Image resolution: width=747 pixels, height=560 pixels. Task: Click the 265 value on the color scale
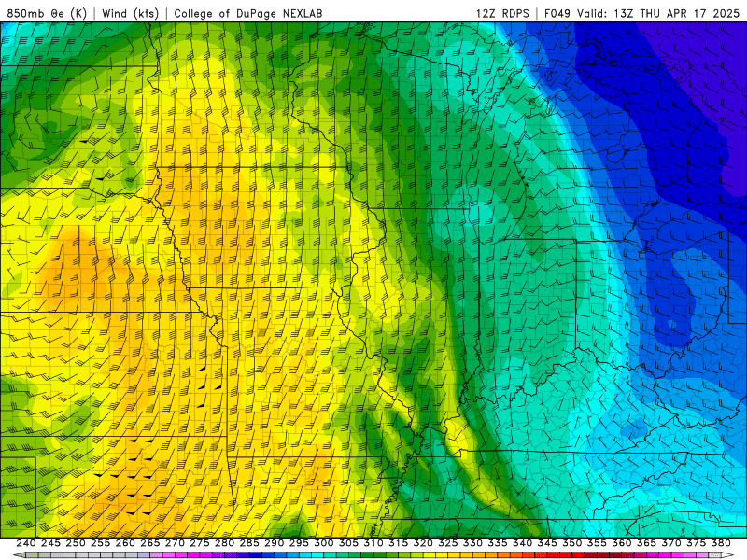pyautogui.click(x=149, y=543)
